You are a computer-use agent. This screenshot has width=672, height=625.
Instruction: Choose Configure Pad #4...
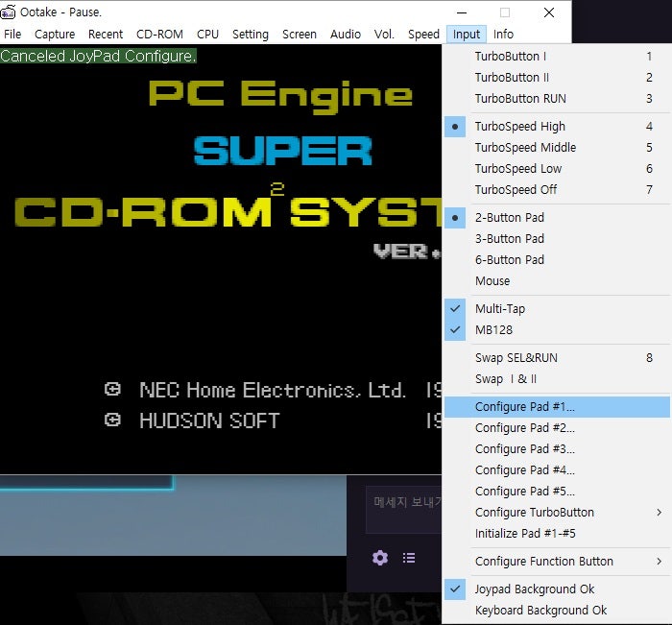(x=557, y=470)
